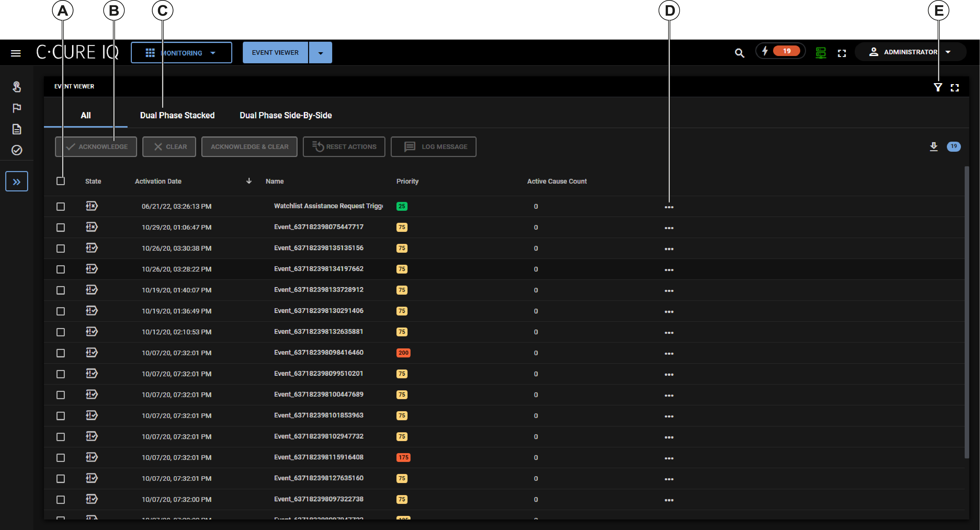Viewport: 980px width, 530px height.
Task: Click the Acknowledge & Clear button
Action: (x=249, y=147)
